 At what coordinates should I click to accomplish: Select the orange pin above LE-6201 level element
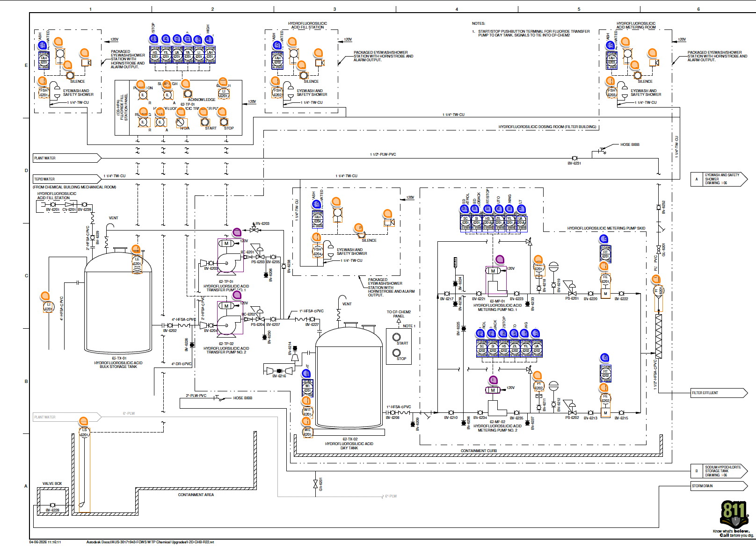(136, 249)
